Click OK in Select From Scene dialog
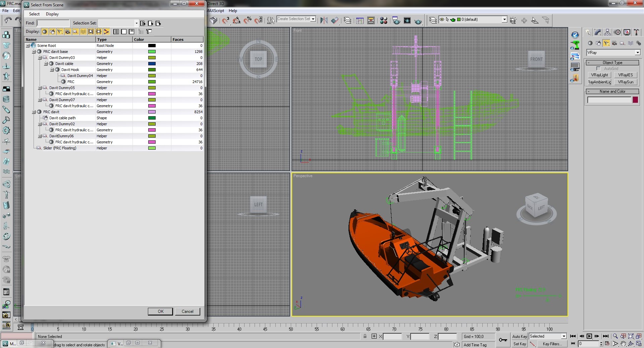This screenshot has height=348, width=644. click(161, 311)
